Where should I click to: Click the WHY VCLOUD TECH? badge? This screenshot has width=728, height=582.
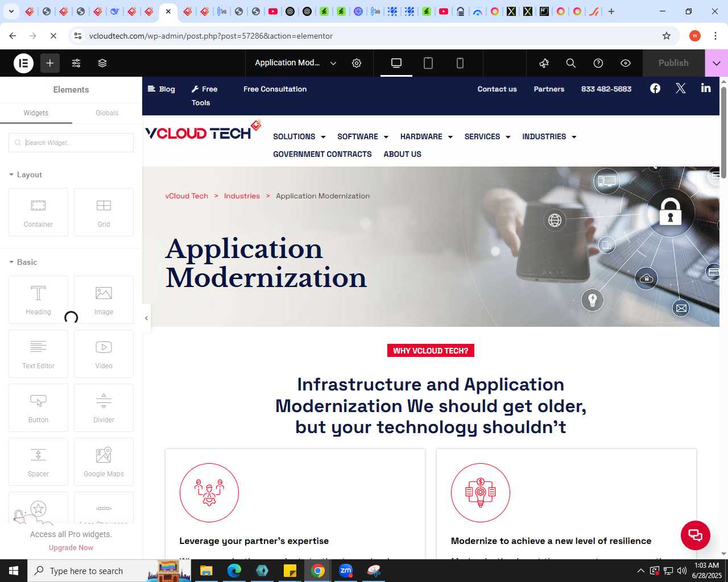[431, 351]
